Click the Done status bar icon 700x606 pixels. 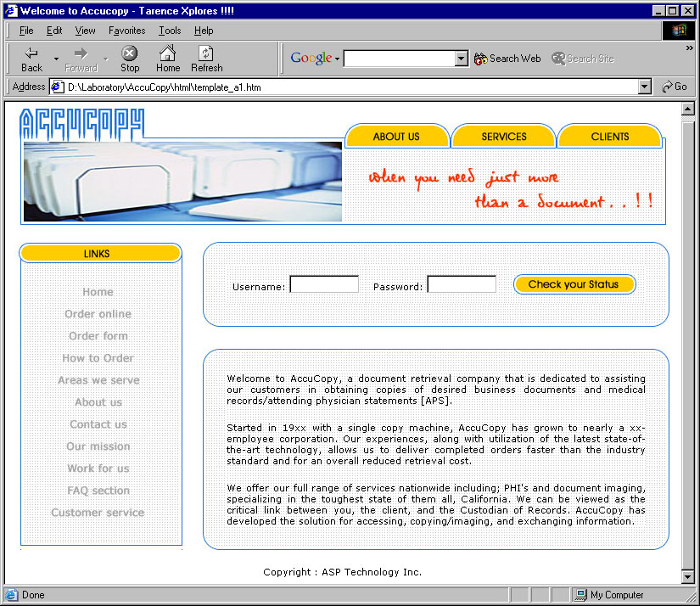pos(11,595)
